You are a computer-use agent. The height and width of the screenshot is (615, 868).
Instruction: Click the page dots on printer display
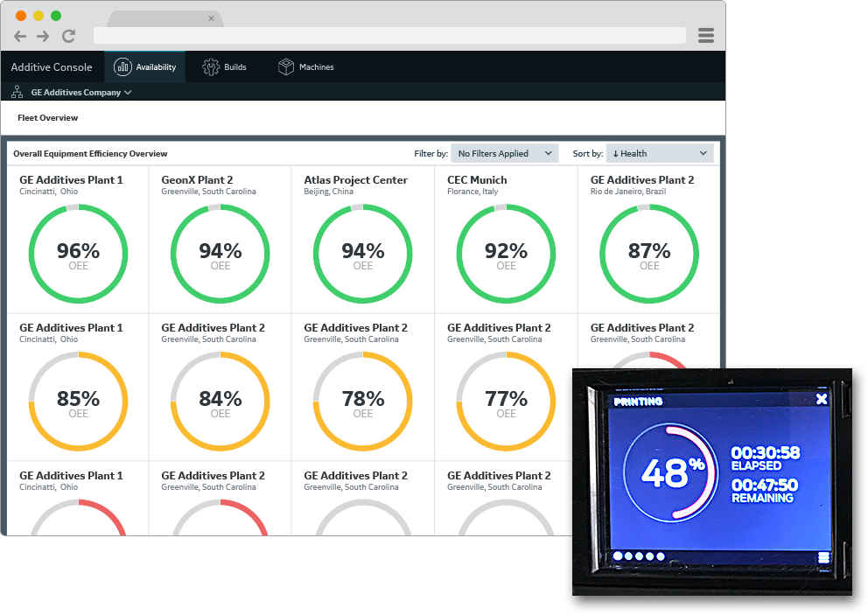point(639,556)
